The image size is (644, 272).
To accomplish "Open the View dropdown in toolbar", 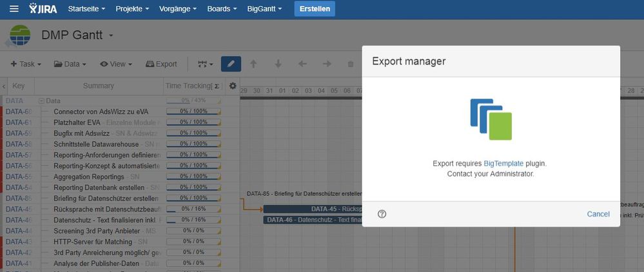I will (116, 64).
